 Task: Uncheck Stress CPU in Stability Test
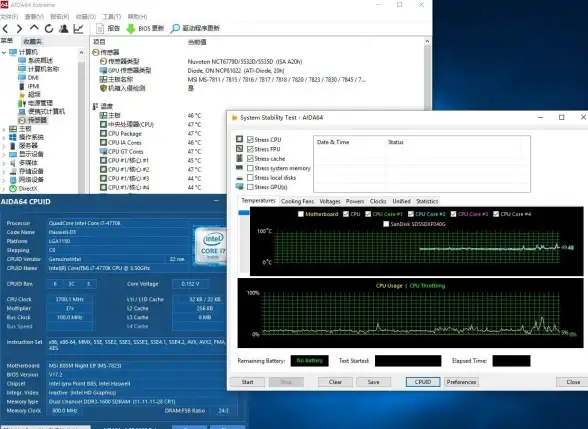250,140
